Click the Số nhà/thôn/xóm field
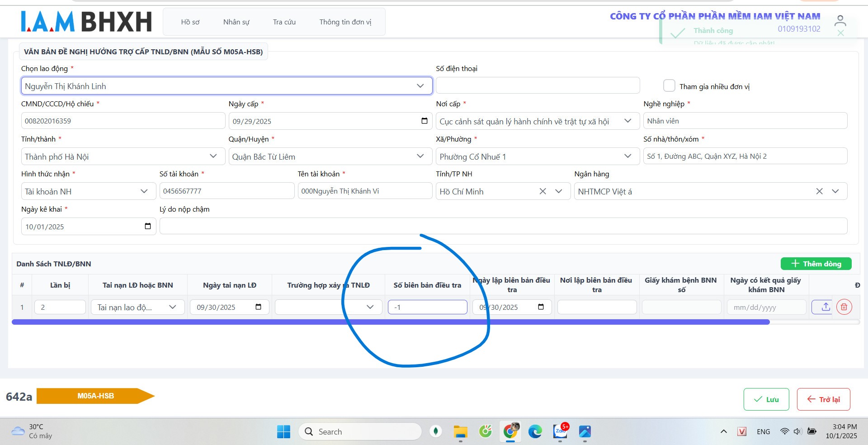 click(x=745, y=156)
